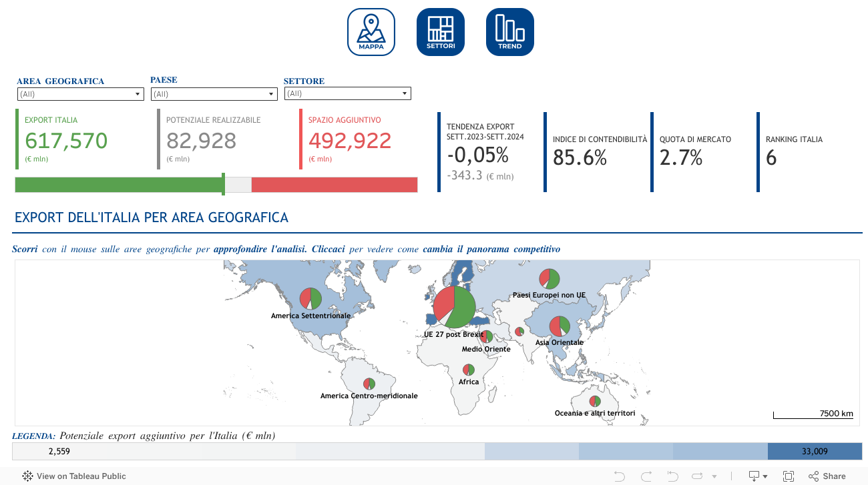Screen dimensions: 868x485
Task: Click the Undo arrow in Tableau toolbar
Action: (619, 476)
